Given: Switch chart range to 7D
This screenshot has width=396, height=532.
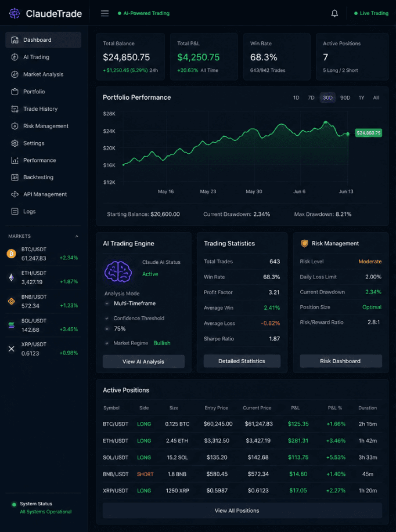Looking at the screenshot, I should point(311,97).
